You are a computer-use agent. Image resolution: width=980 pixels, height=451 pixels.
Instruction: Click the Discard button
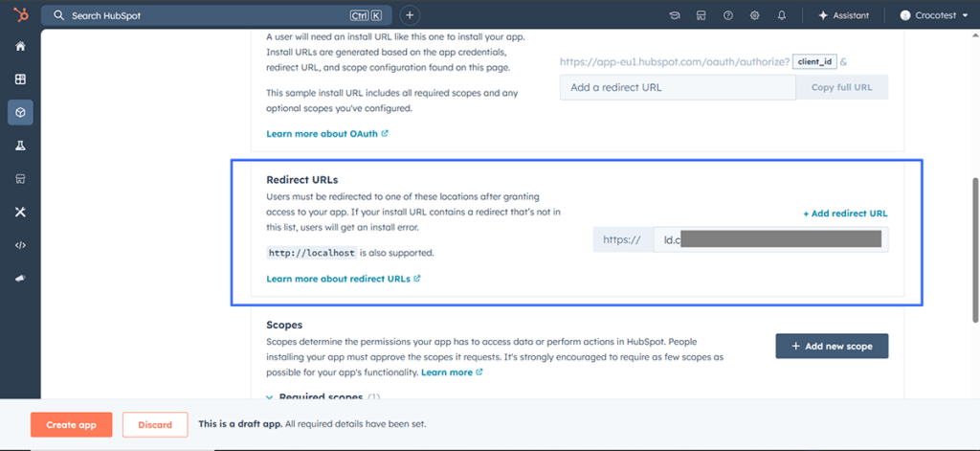point(155,425)
